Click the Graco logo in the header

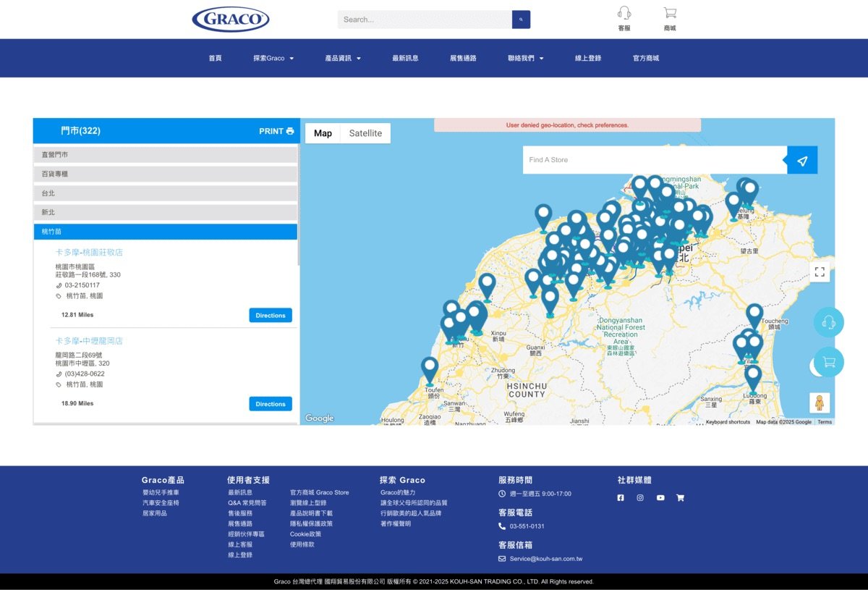231,19
